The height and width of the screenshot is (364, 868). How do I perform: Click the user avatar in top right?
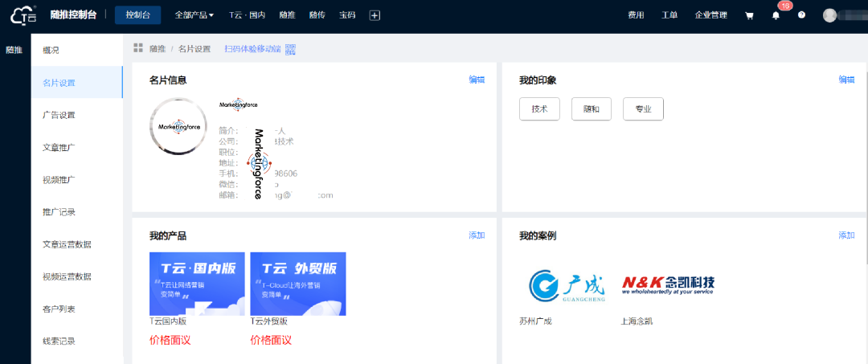tap(830, 15)
